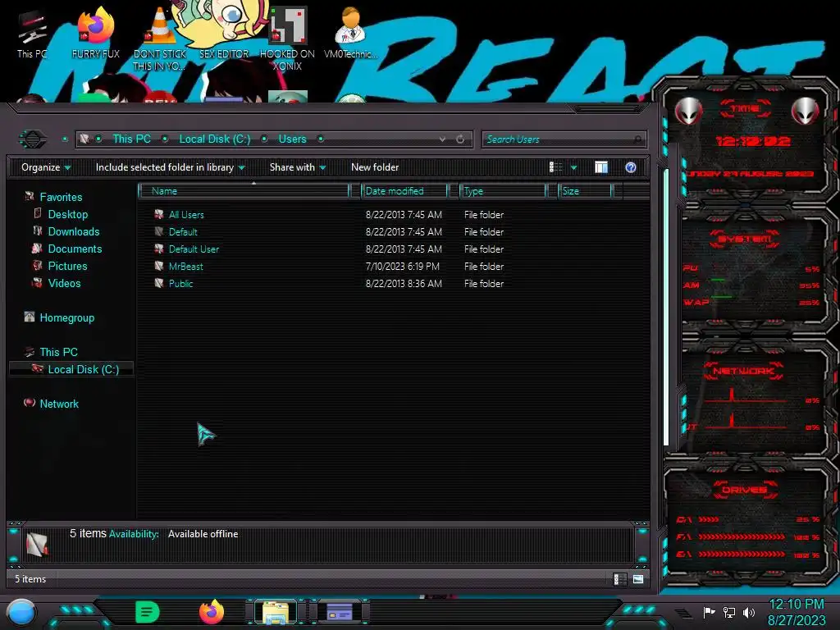Open the Explorer help icon

click(x=631, y=167)
